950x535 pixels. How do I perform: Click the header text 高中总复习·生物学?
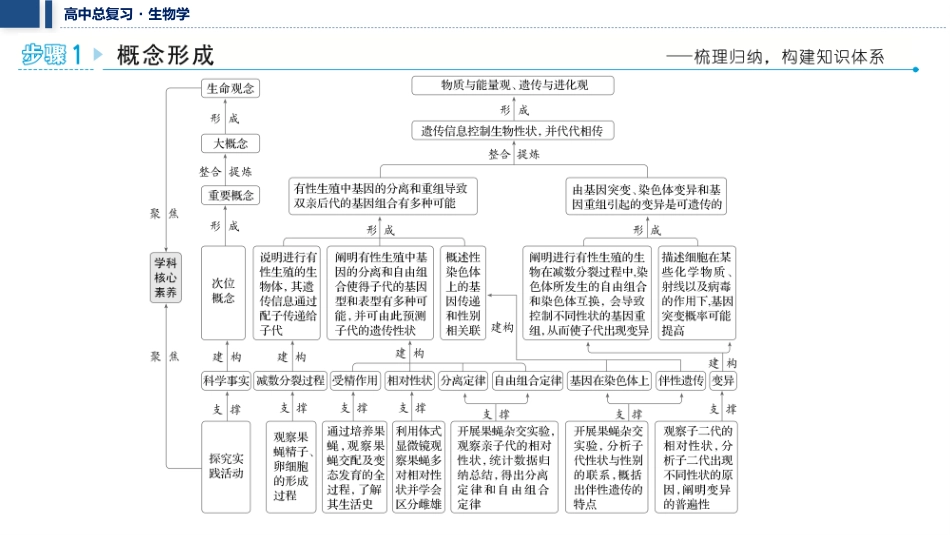coord(127,14)
